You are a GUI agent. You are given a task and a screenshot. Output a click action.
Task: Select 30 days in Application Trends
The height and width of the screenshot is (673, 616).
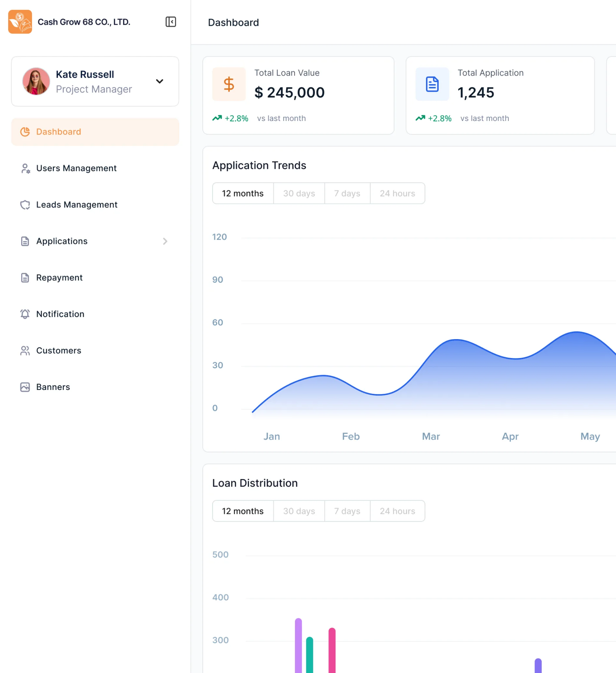tap(299, 193)
